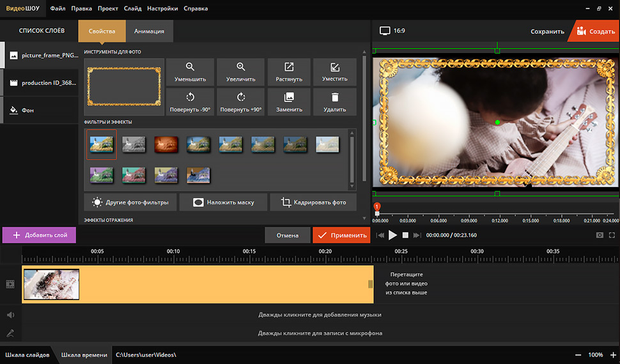Viewport: 620px width, 364px height.
Task: Select the Уместить fit tool
Action: pyautogui.click(x=335, y=72)
